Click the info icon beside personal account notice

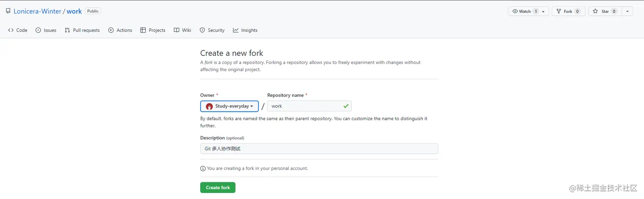(203, 169)
